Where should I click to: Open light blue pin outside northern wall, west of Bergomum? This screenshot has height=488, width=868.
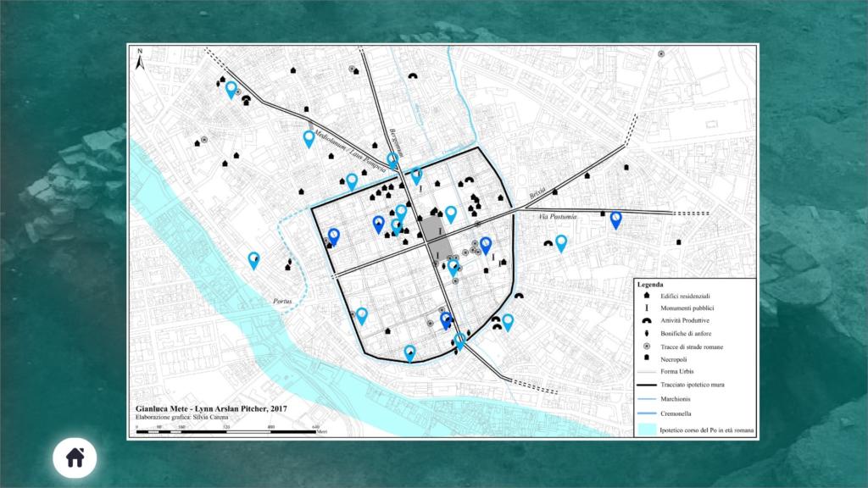tap(352, 181)
